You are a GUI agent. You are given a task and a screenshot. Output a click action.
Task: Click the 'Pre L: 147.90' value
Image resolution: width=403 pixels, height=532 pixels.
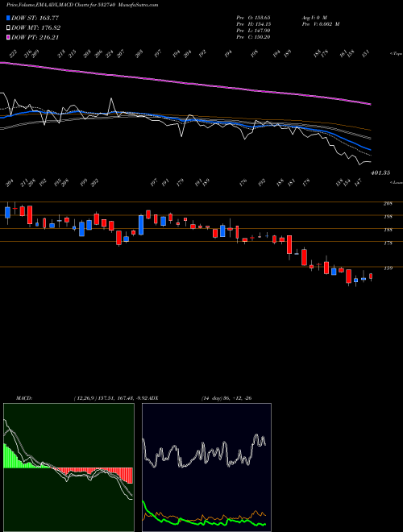pos(253,31)
